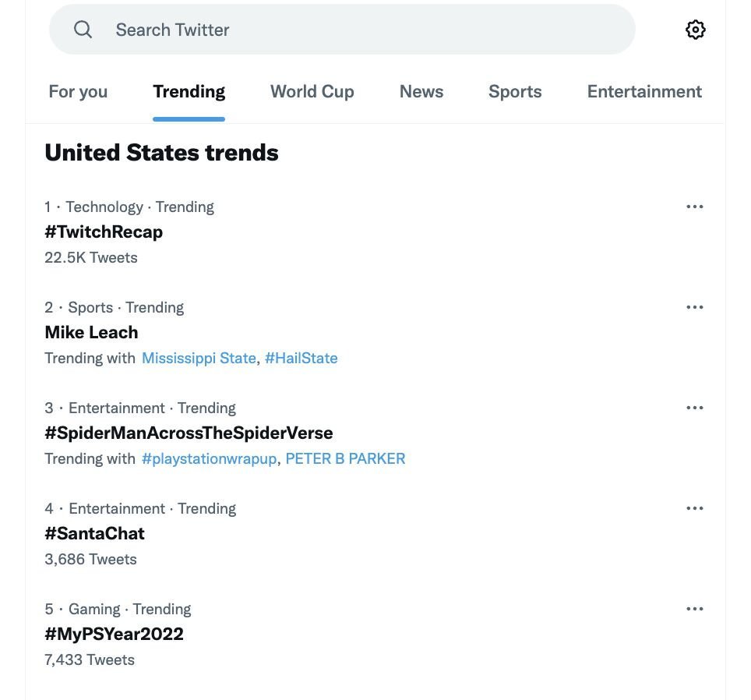Go to the News tab
Screen dimensions: 751x700
(421, 91)
